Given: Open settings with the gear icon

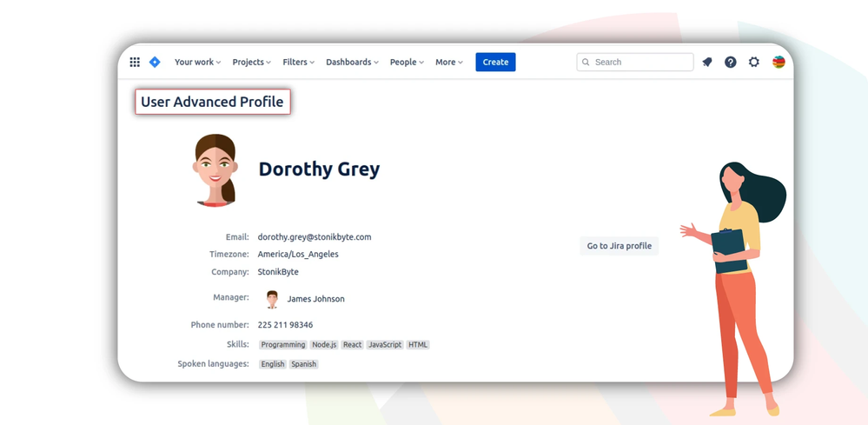Looking at the screenshot, I should [x=754, y=62].
